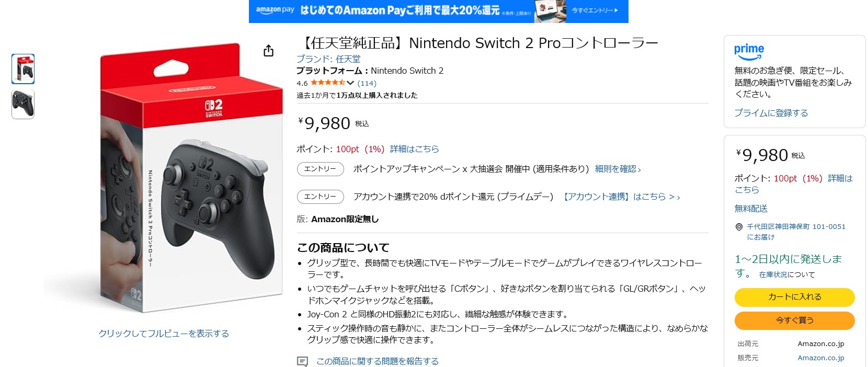The height and width of the screenshot is (367, 868).
Task: Click the star rating icons
Action: pyautogui.click(x=327, y=83)
